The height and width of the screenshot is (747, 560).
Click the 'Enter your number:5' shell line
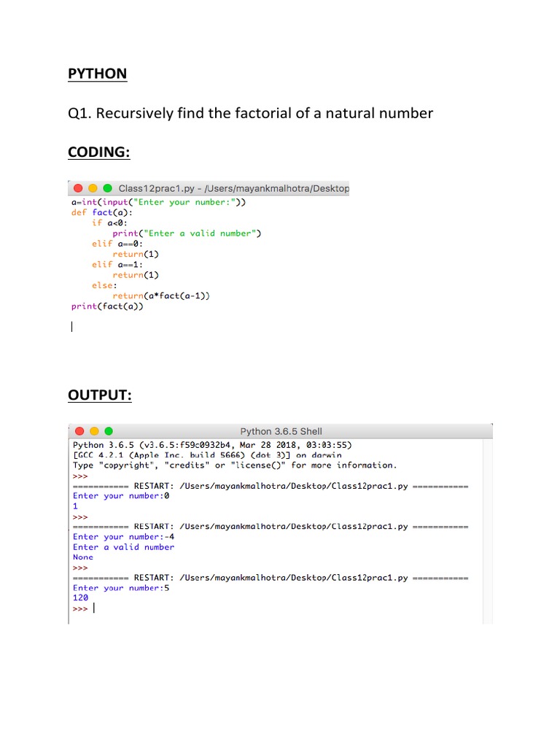coord(121,588)
